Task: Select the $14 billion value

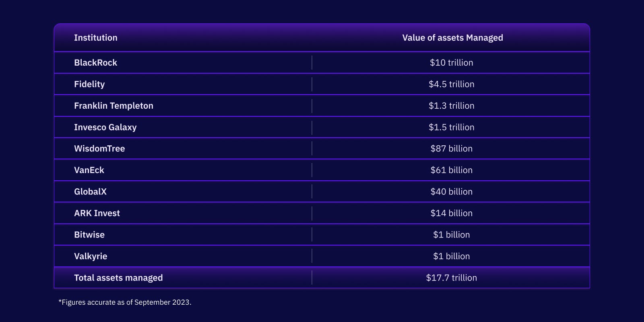Action: [x=451, y=213]
